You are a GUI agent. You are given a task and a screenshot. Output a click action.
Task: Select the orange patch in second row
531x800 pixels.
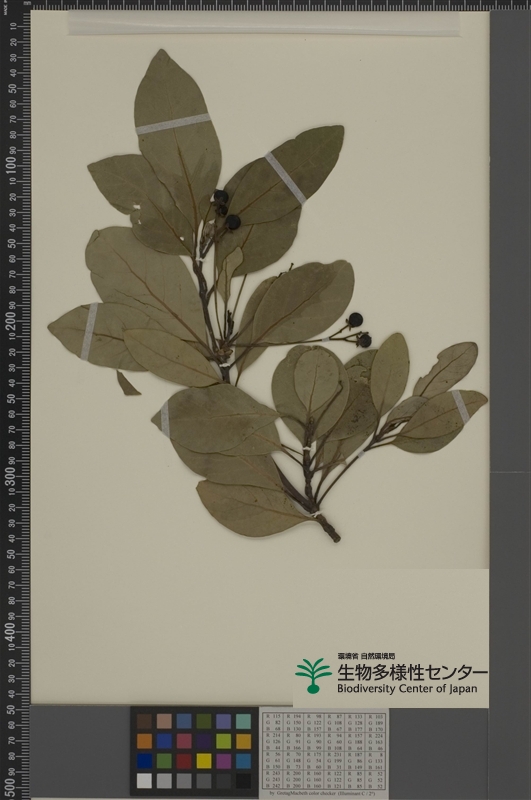pyautogui.click(x=144, y=741)
